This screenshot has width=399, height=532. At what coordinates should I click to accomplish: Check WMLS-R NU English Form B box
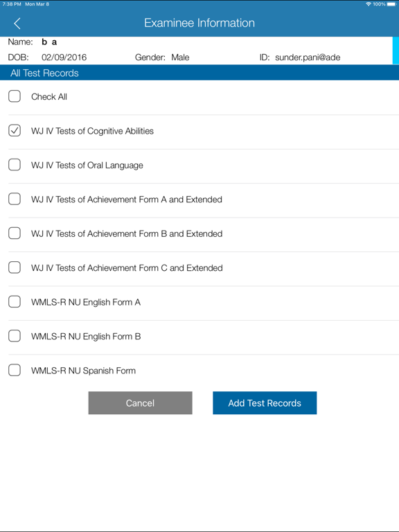[x=15, y=336]
